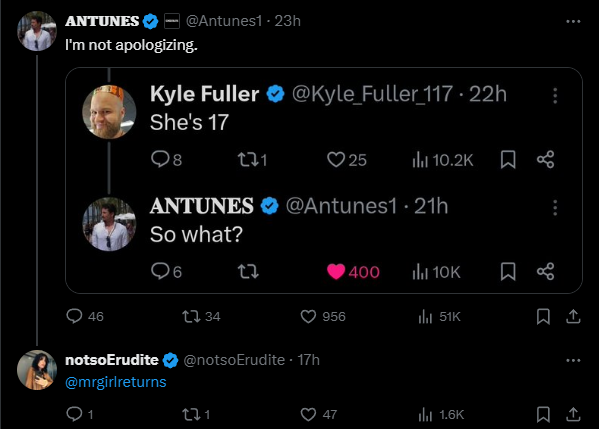The width and height of the screenshot is (599, 429).
Task: Open the affiliate badge next to ANTUNES
Action: point(172,21)
